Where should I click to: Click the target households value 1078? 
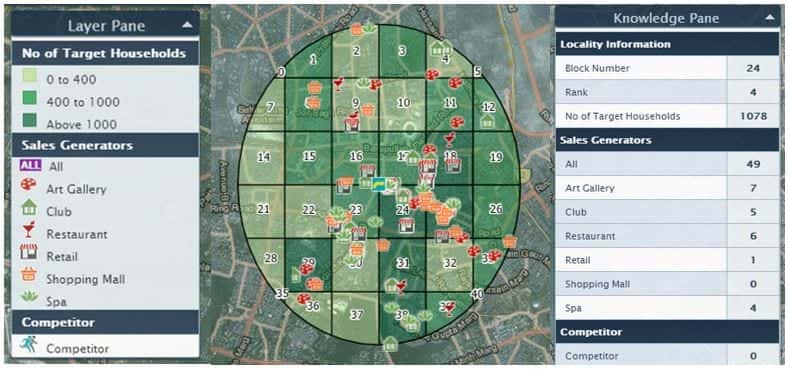pyautogui.click(x=753, y=116)
